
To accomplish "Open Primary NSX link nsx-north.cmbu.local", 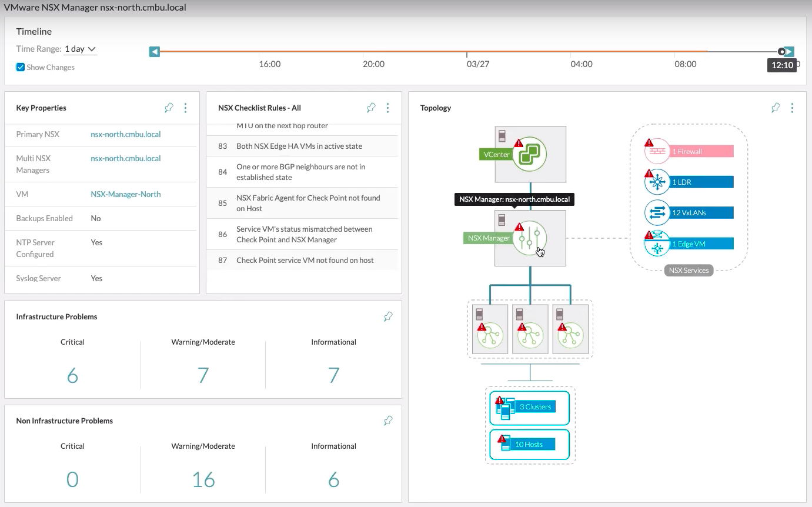I will pos(126,134).
